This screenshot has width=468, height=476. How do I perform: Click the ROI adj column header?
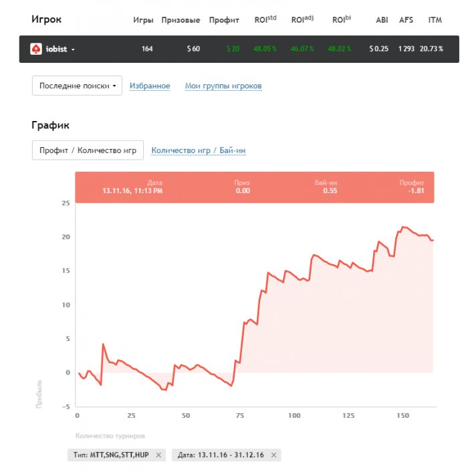pos(302,20)
